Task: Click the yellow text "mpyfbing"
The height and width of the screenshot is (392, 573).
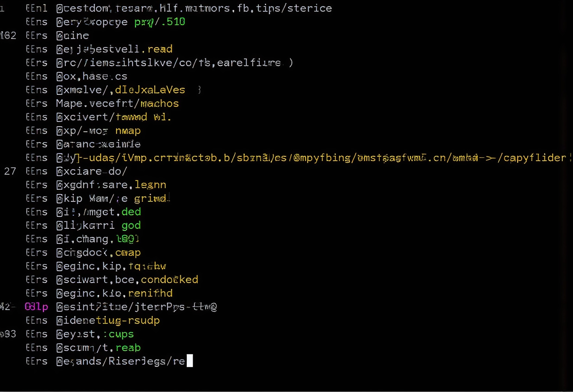Action: 325,158
